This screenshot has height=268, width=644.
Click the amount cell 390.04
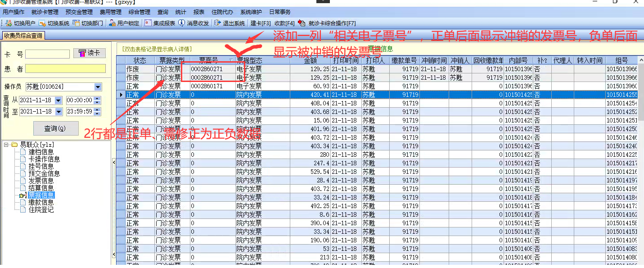tap(310, 223)
